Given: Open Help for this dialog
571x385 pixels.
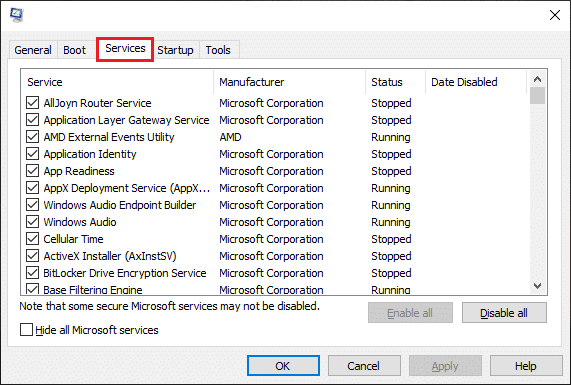Looking at the screenshot, I should (x=525, y=366).
